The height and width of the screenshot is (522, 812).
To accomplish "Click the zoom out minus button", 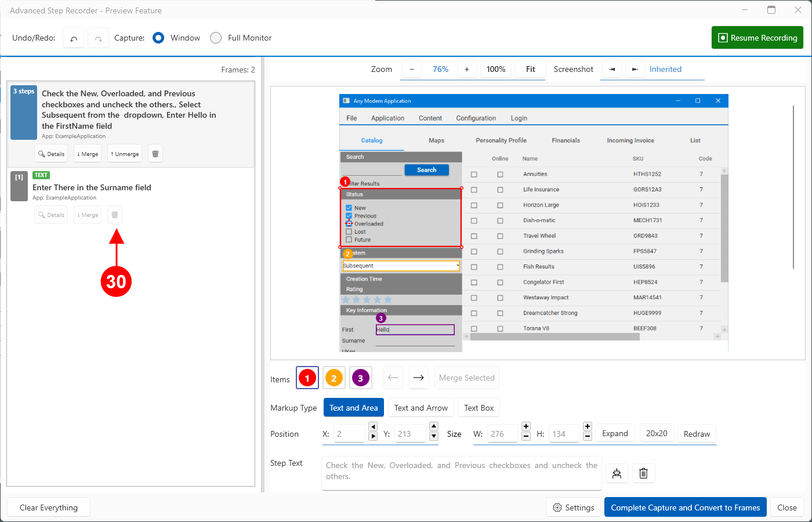I will click(412, 69).
